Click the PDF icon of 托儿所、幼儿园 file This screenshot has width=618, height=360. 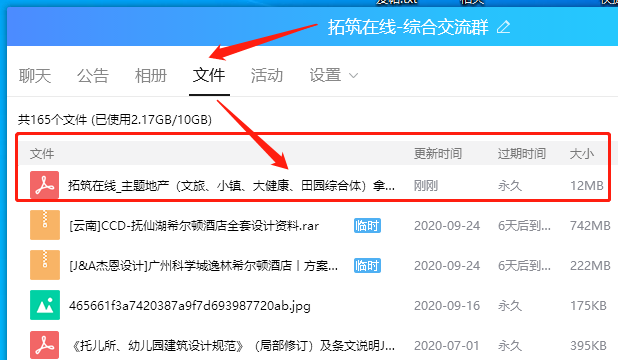(45, 345)
